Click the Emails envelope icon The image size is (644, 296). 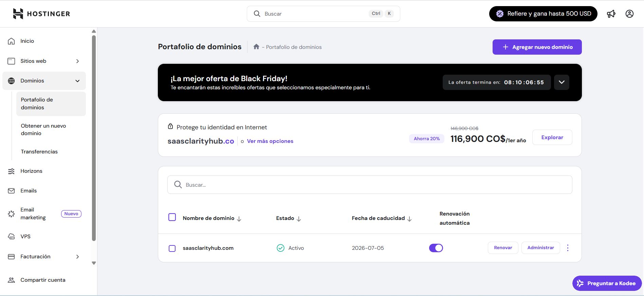point(11,191)
